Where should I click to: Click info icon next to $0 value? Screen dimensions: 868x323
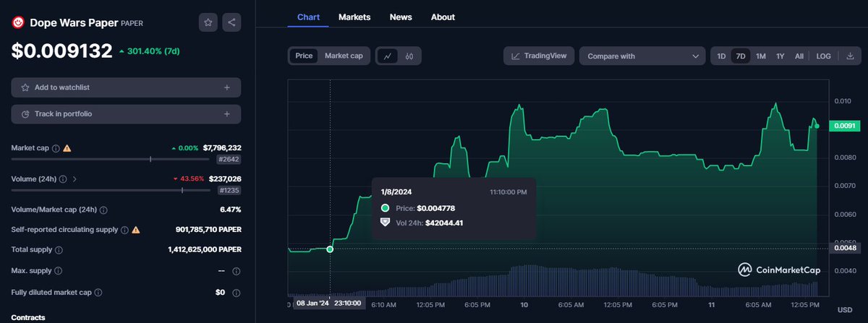237,293
